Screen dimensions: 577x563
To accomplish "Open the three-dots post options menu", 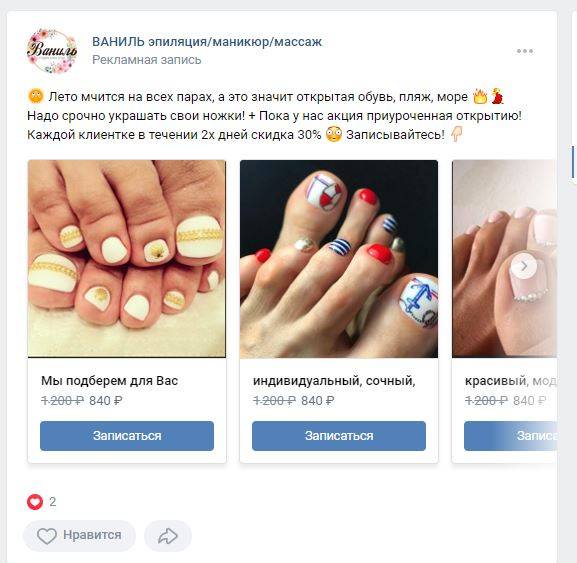I will [x=525, y=51].
